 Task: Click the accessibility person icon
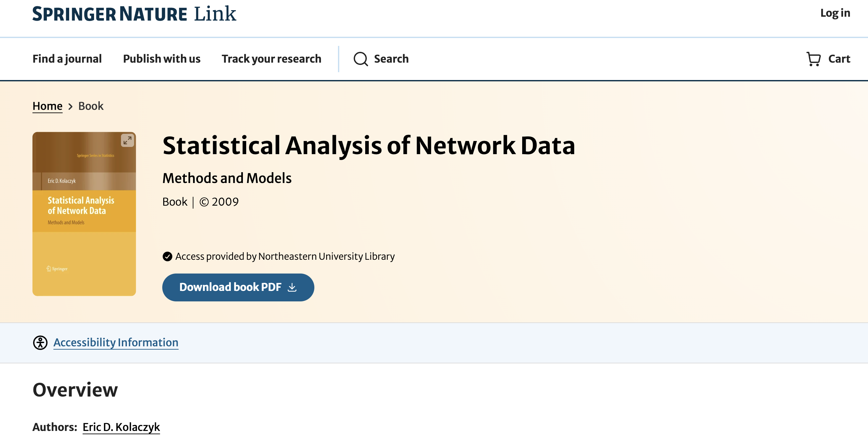point(40,342)
